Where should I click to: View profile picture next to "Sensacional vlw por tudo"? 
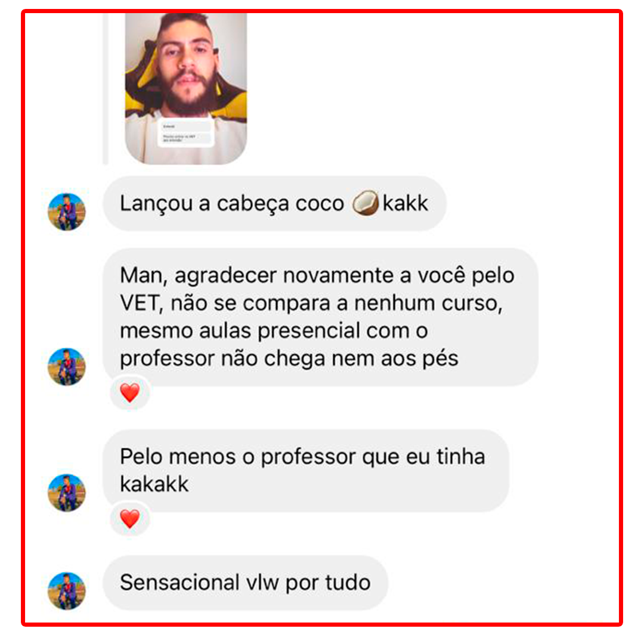point(67,590)
